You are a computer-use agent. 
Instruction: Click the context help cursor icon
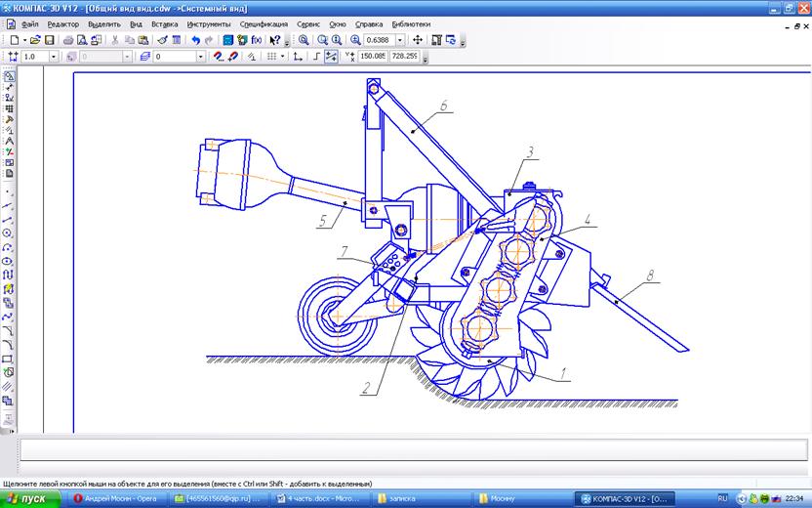(275, 40)
